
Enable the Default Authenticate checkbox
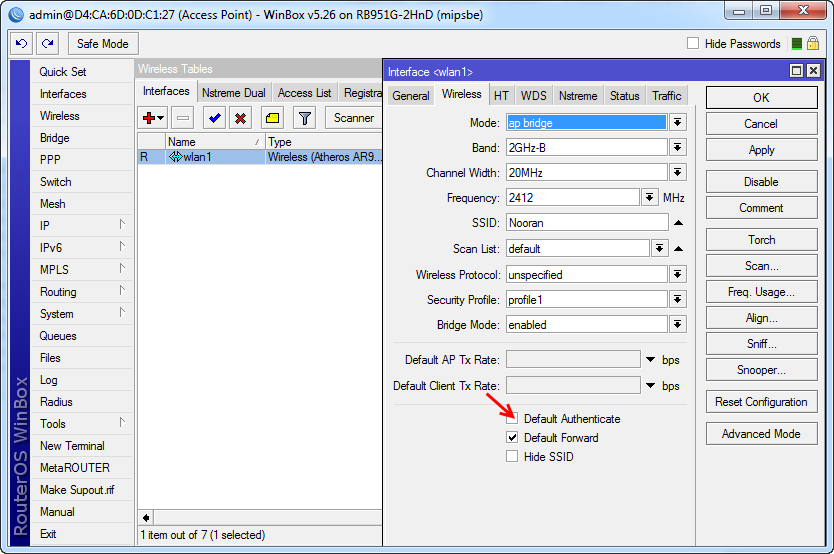pyautogui.click(x=512, y=418)
